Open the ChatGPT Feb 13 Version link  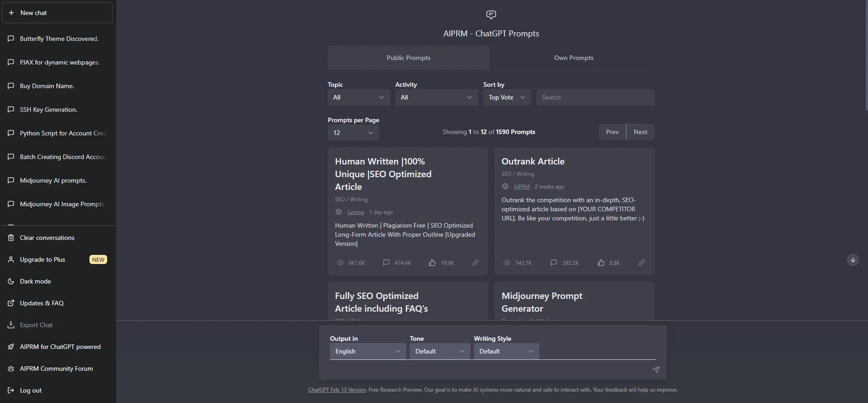click(337, 390)
